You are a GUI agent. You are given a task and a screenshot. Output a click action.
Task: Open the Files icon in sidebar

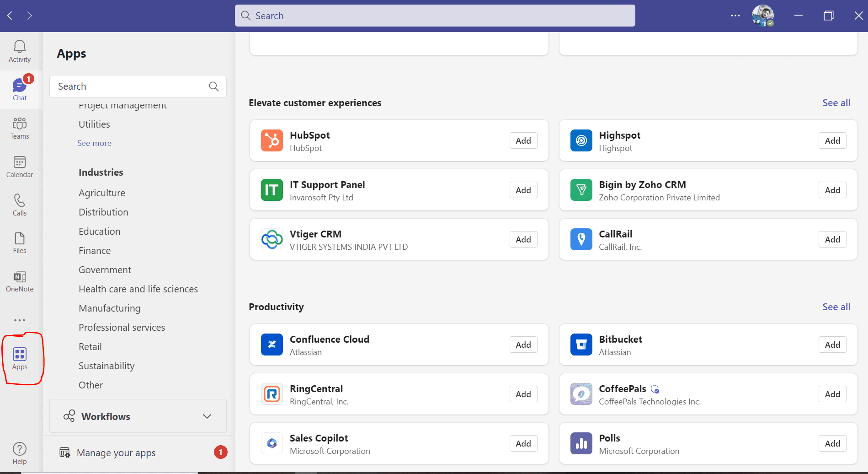coord(19,243)
